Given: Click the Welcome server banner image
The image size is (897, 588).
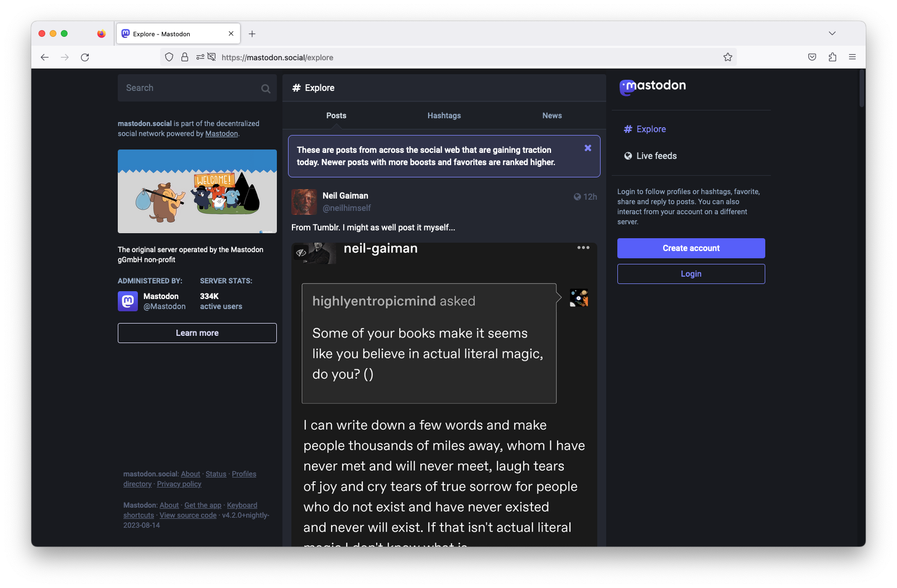Looking at the screenshot, I should click(x=197, y=191).
